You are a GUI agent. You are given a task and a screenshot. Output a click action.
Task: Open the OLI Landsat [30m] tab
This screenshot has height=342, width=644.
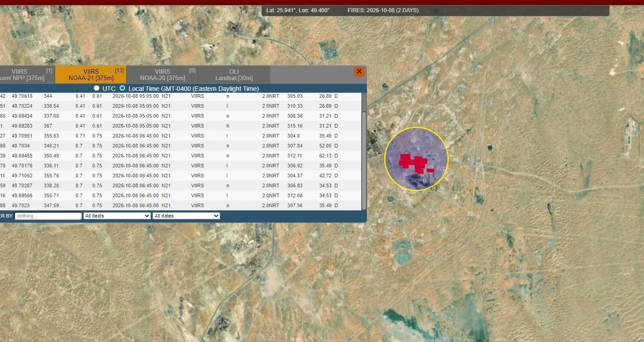[234, 75]
